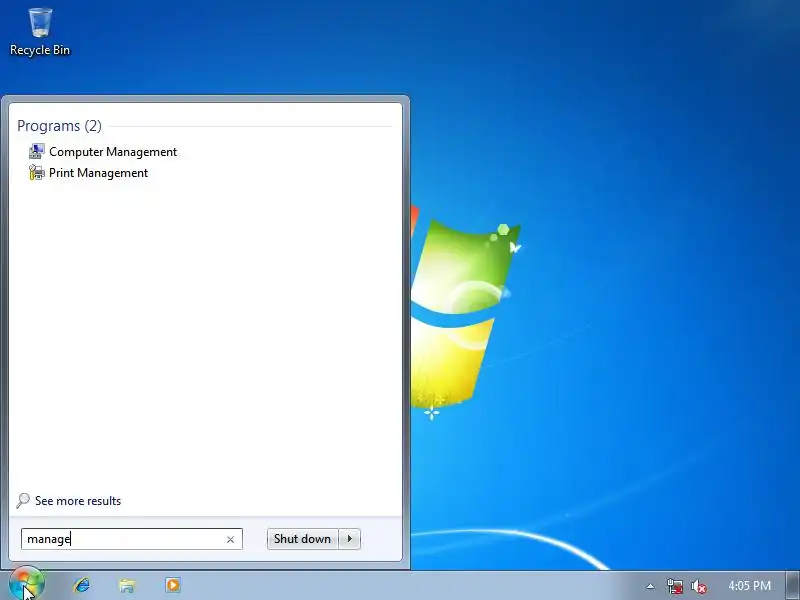This screenshot has height=600, width=800.
Task: Click the Shut down button
Action: (303, 539)
